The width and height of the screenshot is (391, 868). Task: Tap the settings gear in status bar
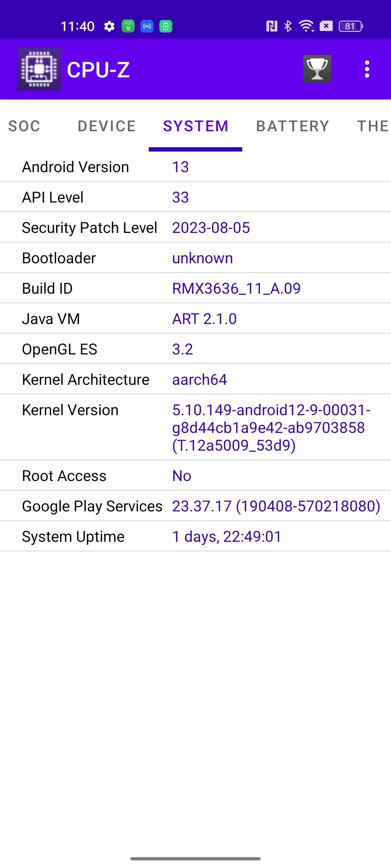(x=109, y=26)
